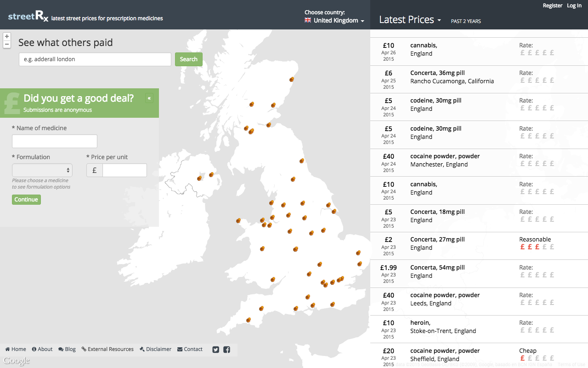Go to Home in footer
The image size is (588, 368).
(x=16, y=349)
